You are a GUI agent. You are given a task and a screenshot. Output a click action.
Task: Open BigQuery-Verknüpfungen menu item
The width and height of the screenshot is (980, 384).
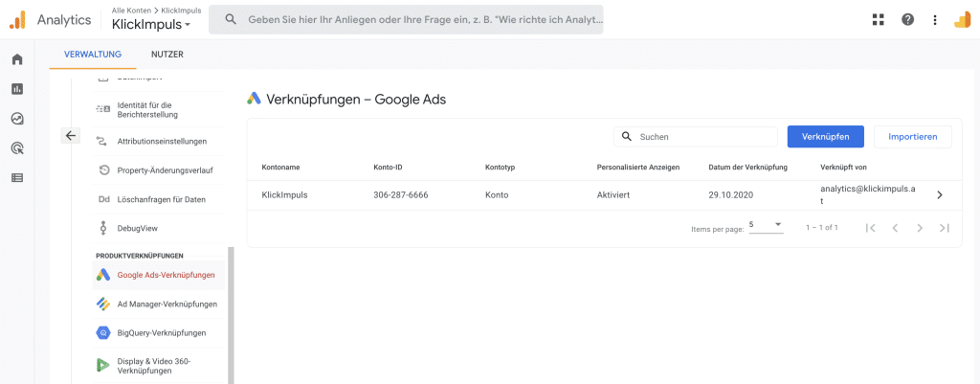pos(159,332)
